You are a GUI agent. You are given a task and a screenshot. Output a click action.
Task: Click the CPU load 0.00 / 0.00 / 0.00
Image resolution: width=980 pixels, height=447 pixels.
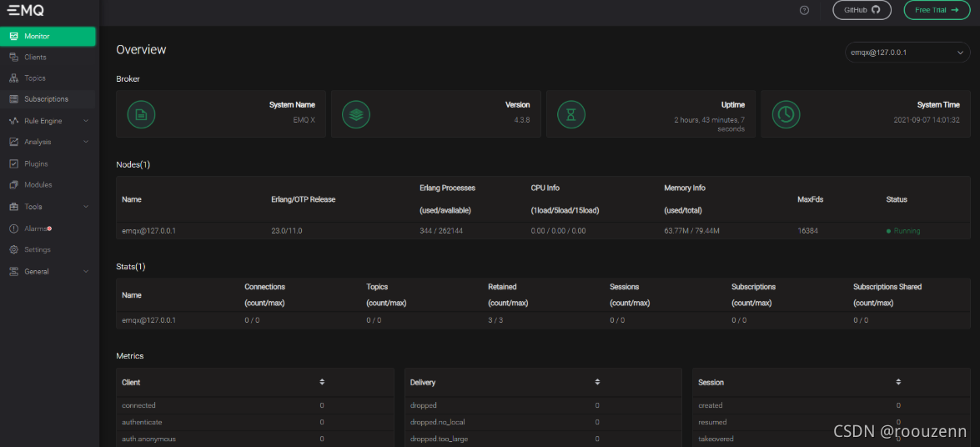coord(558,231)
